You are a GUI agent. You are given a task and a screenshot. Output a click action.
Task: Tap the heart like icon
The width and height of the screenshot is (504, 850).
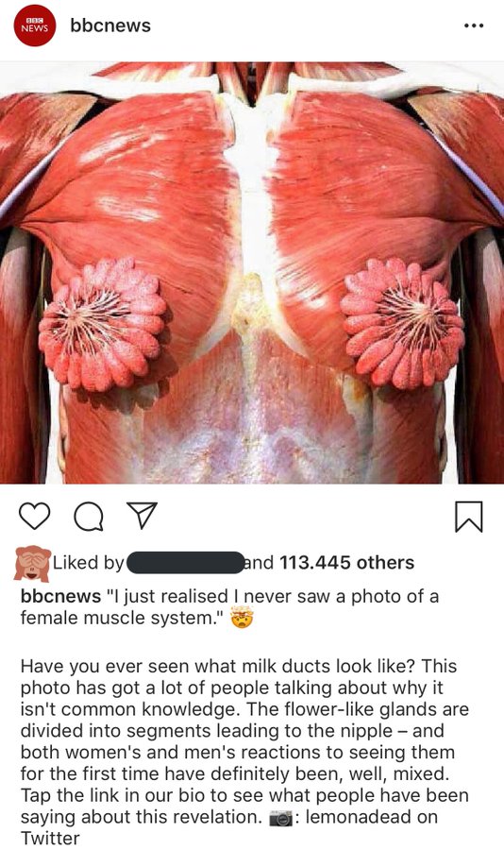click(x=34, y=516)
